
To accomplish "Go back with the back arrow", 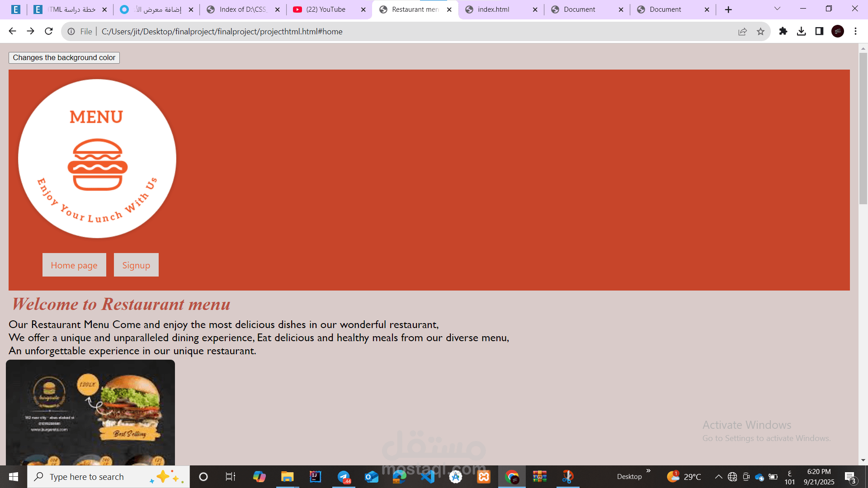I will (12, 31).
